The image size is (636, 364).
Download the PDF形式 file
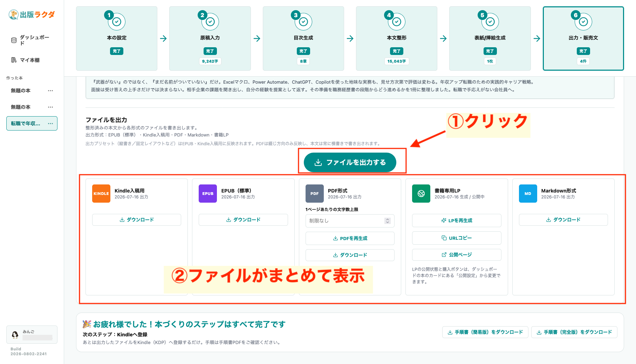[x=350, y=255]
